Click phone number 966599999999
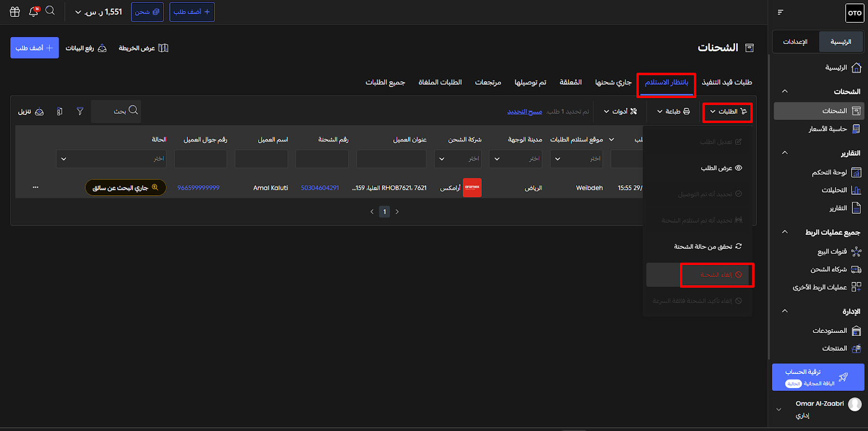Viewport: 868px width, 431px height. point(199,188)
